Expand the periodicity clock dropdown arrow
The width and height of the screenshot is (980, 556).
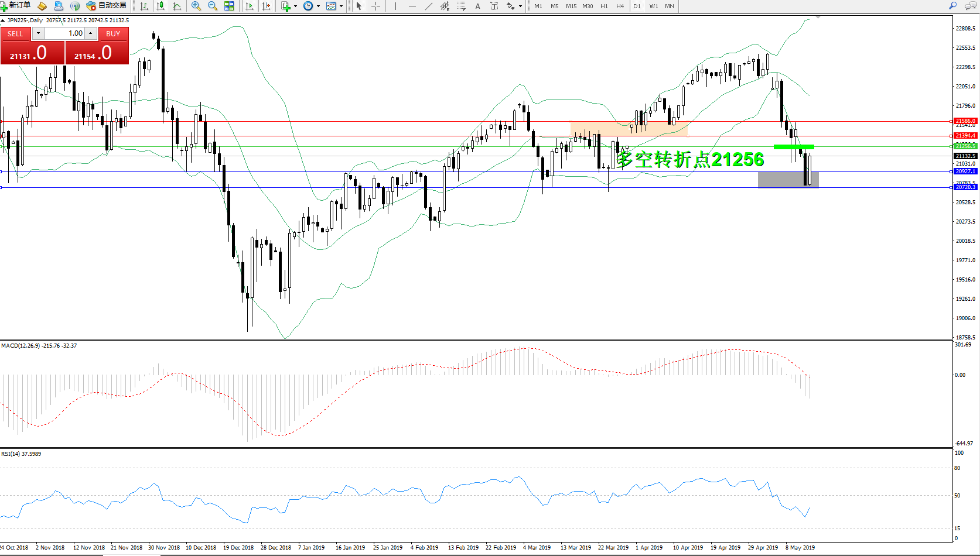coord(318,6)
